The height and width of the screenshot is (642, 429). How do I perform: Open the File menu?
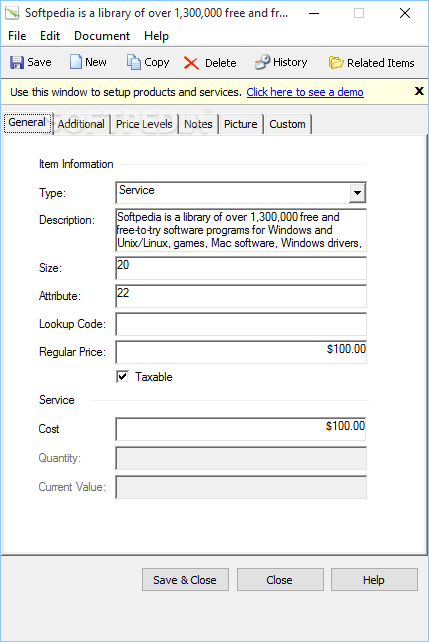point(17,36)
